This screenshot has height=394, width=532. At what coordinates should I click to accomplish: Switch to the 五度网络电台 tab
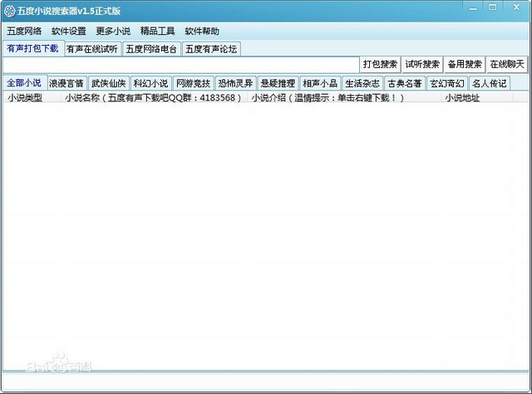tap(151, 49)
